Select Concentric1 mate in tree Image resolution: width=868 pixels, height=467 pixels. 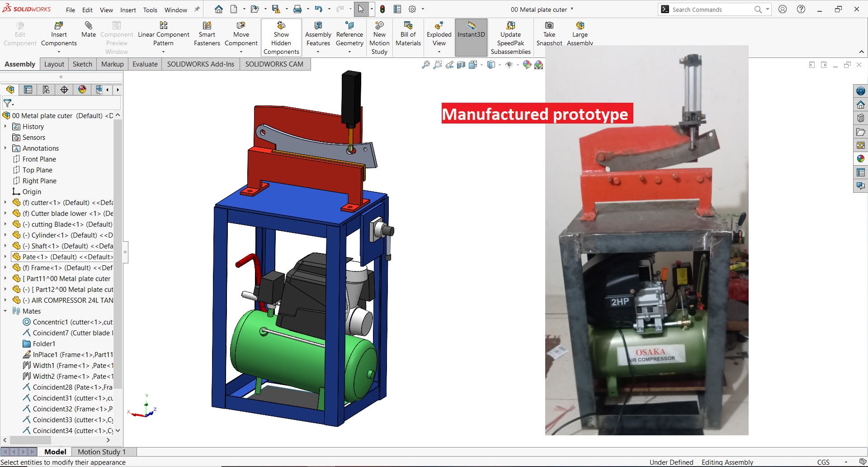coord(68,322)
